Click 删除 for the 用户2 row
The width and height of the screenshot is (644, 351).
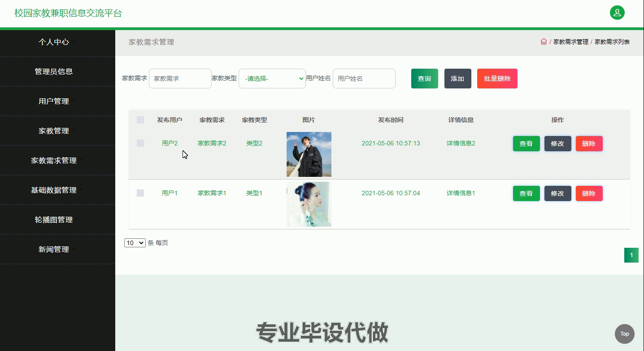pyautogui.click(x=589, y=144)
